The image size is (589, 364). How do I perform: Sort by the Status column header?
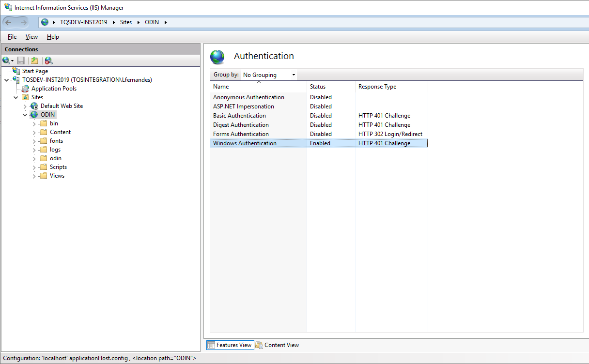click(x=318, y=87)
